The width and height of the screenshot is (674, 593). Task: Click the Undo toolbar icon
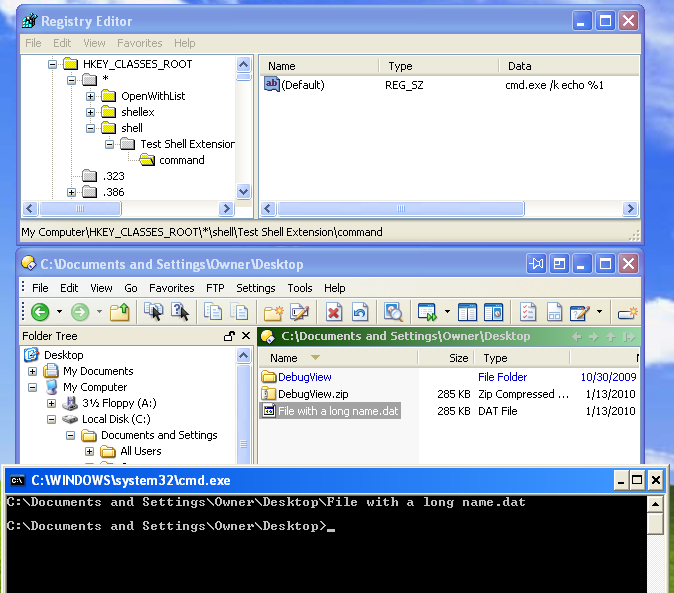point(360,312)
